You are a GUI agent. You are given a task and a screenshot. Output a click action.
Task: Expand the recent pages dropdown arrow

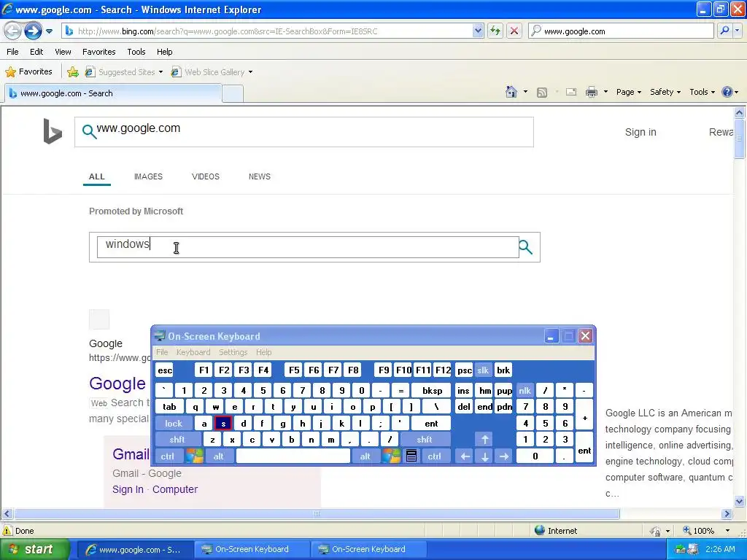pos(49,31)
